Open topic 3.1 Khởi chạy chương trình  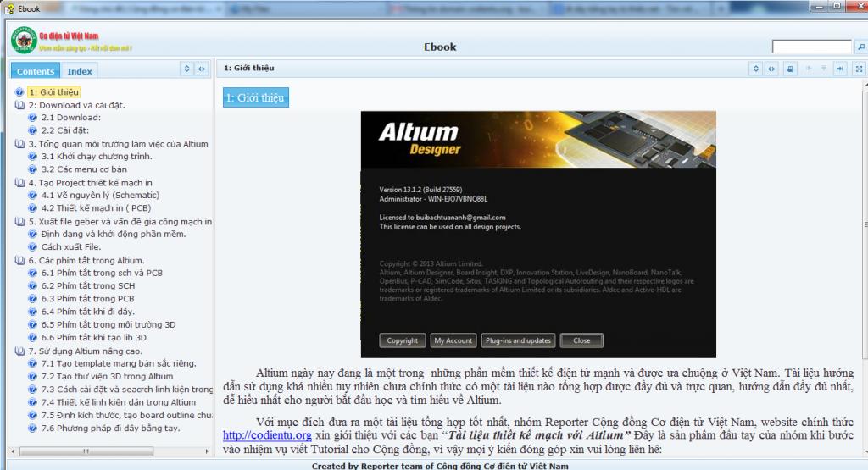coord(97,156)
